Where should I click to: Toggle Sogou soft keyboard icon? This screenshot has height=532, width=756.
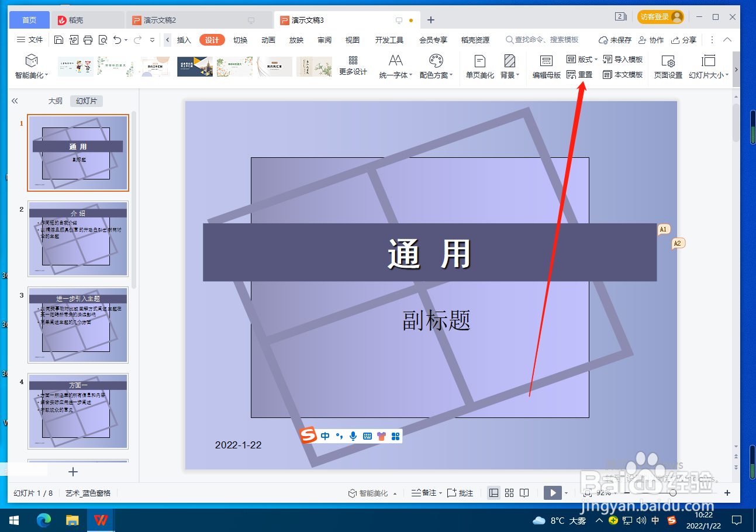pyautogui.click(x=367, y=436)
